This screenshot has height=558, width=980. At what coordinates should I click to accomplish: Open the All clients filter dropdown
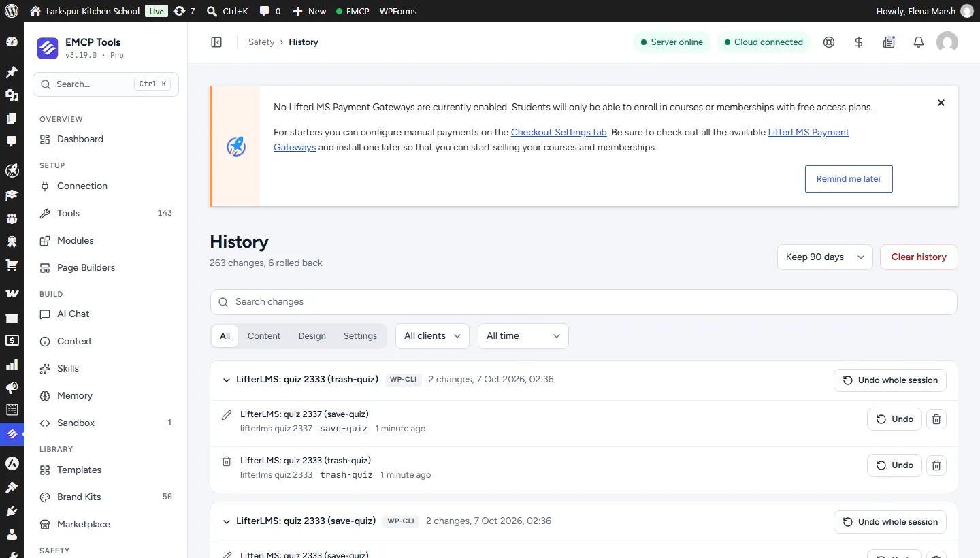click(x=432, y=336)
